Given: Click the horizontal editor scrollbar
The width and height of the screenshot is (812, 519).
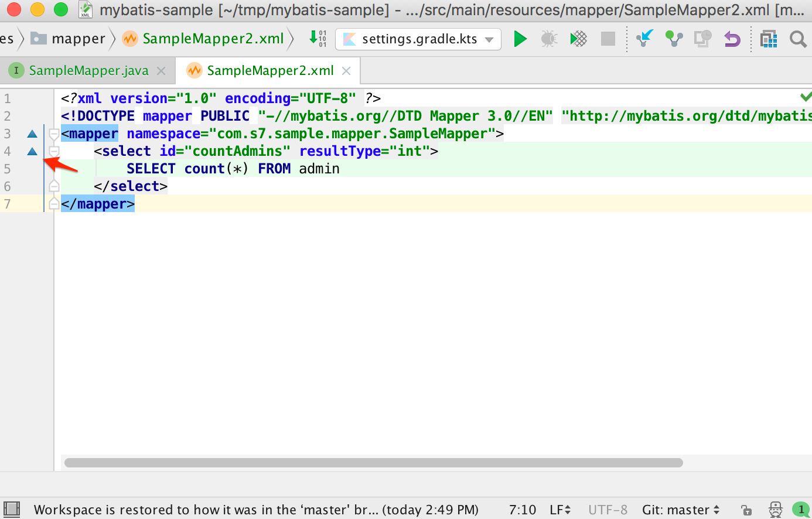Looking at the screenshot, I should click(373, 463).
